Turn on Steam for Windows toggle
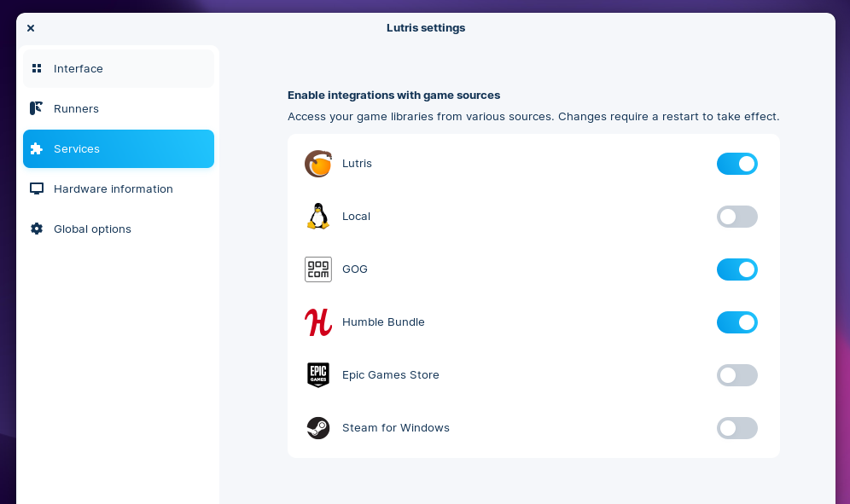Image resolution: width=850 pixels, height=504 pixels. (736, 428)
